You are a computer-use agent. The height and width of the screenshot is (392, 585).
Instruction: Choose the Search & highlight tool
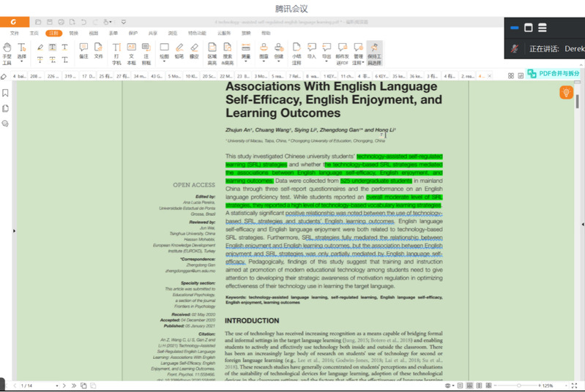click(227, 53)
